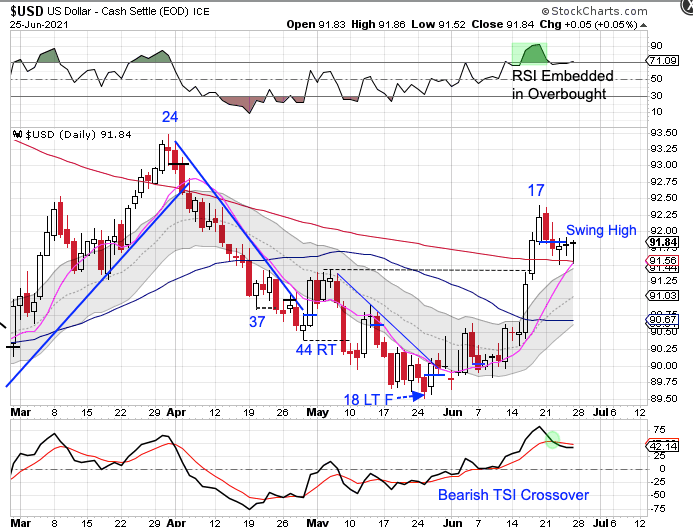The height and width of the screenshot is (527, 693).
Task: Click the 90.67 price axis tag
Action: coord(663,319)
